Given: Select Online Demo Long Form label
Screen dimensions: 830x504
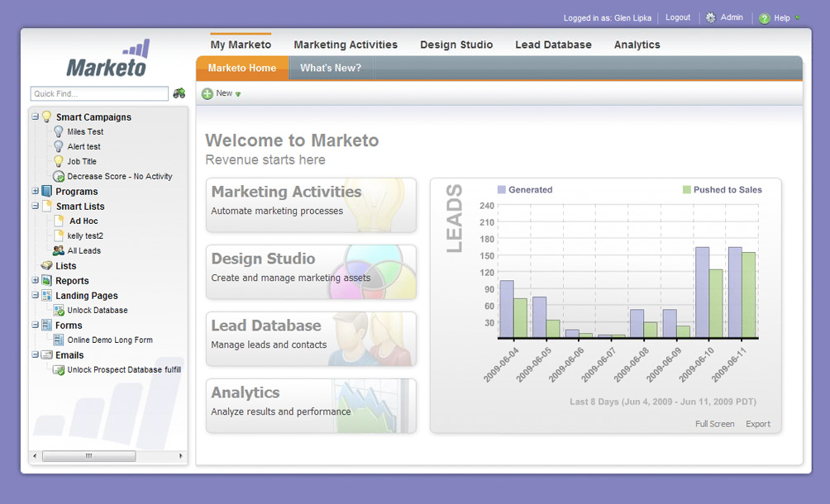Looking at the screenshot, I should click(x=110, y=340).
